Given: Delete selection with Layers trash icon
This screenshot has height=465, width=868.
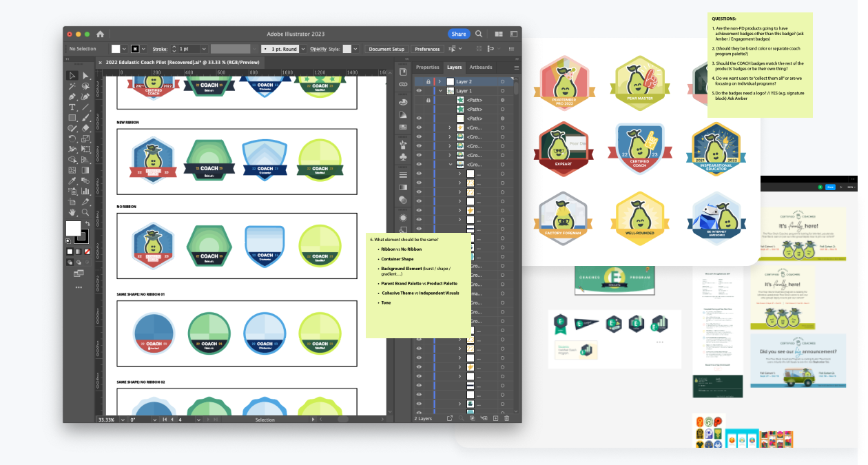Looking at the screenshot, I should coord(506,418).
